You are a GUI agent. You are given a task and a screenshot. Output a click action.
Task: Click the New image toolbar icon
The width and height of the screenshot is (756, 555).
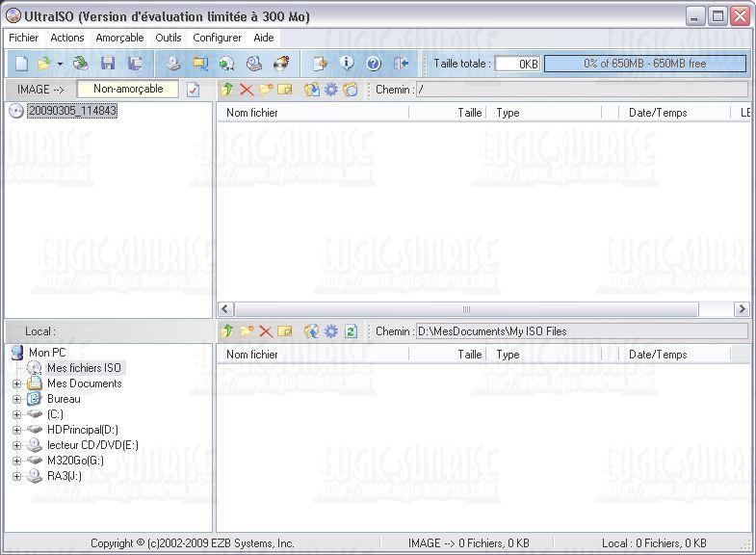pos(22,64)
